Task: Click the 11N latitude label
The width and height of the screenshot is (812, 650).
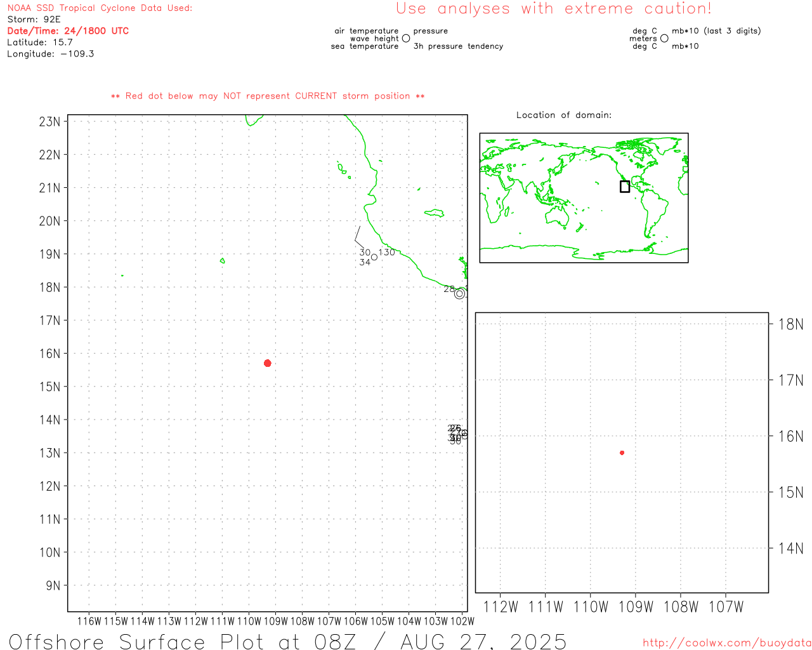Action: [x=50, y=519]
